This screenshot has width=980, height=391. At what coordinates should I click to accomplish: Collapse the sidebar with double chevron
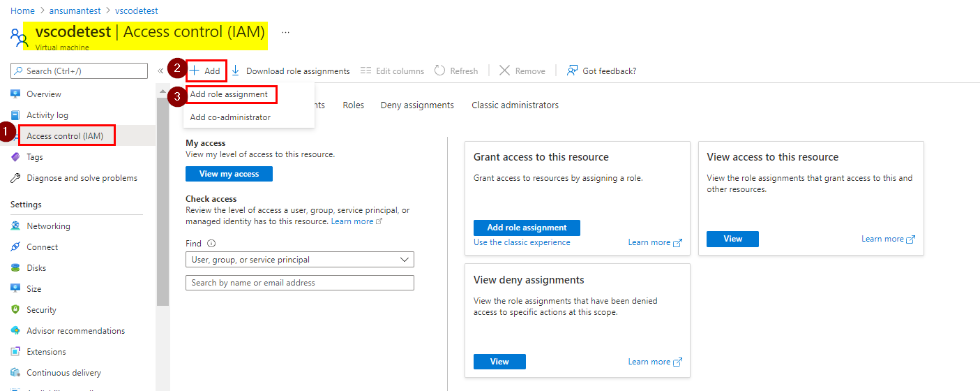tap(160, 71)
